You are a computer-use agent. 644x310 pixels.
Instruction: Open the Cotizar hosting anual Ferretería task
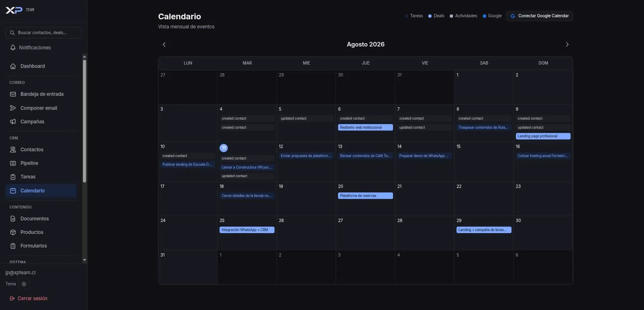(543, 156)
